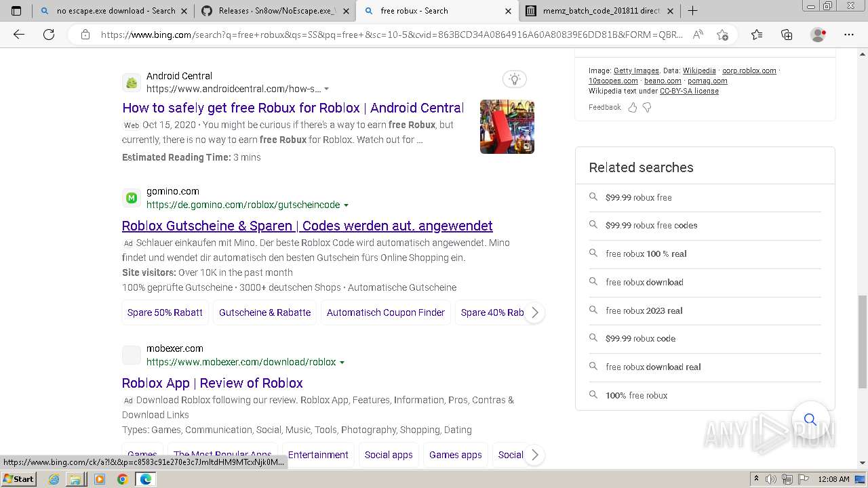Open the floating visual search button
Image resolution: width=868 pixels, height=488 pixels.
[x=810, y=420]
